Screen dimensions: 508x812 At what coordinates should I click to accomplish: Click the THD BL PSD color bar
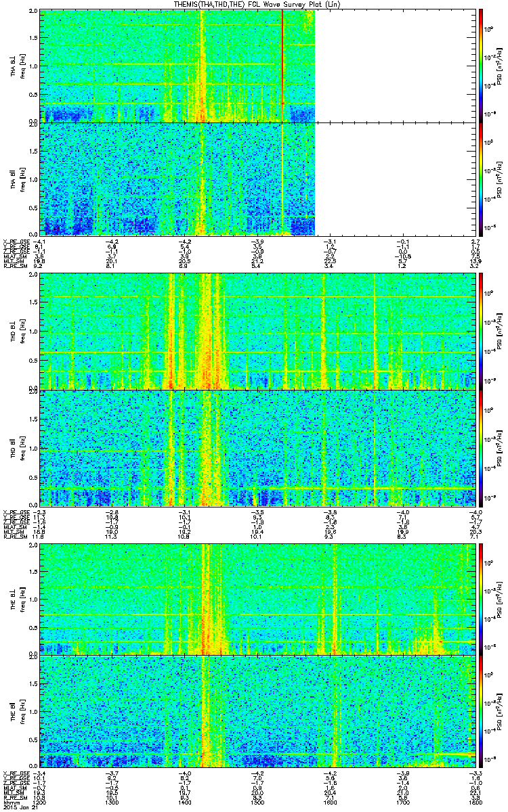(x=481, y=331)
